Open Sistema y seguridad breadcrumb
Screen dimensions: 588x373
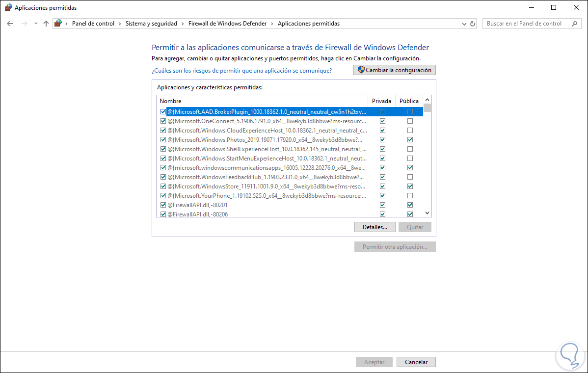pos(151,24)
